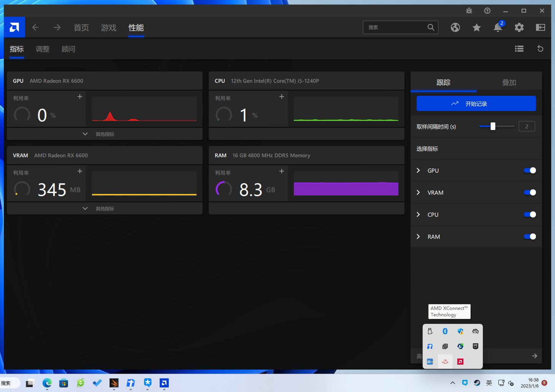Go to the 游戏 section

(108, 28)
